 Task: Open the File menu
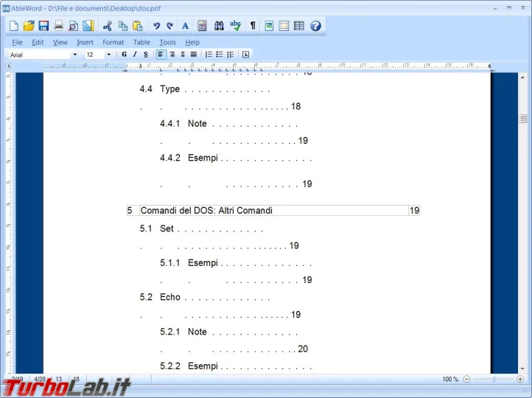point(17,43)
